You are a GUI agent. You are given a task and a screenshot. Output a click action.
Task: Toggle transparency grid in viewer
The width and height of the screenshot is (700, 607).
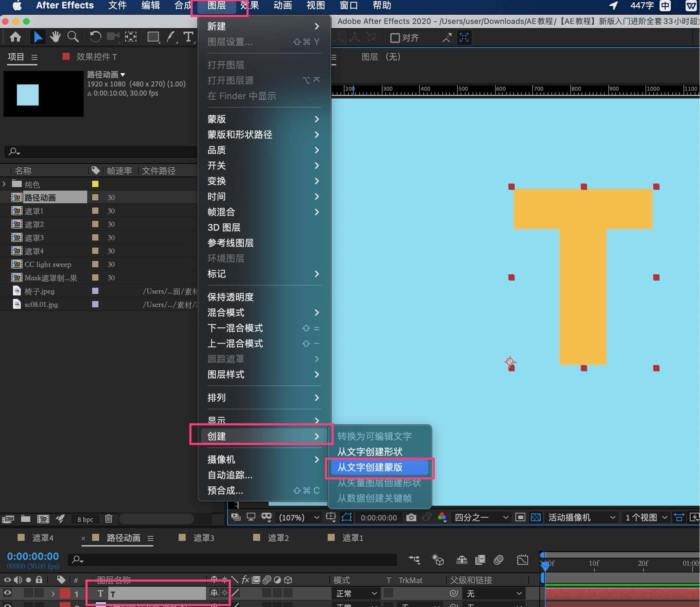click(x=535, y=517)
